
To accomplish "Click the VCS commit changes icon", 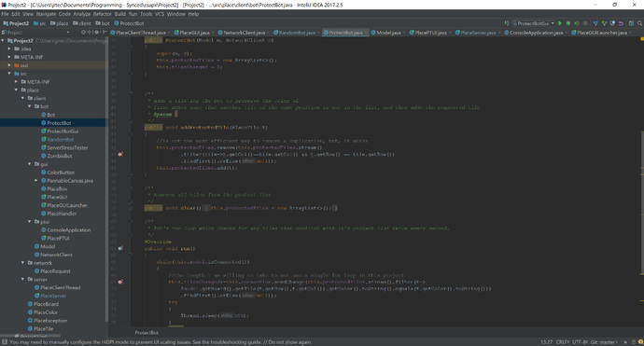I will pos(604,23).
